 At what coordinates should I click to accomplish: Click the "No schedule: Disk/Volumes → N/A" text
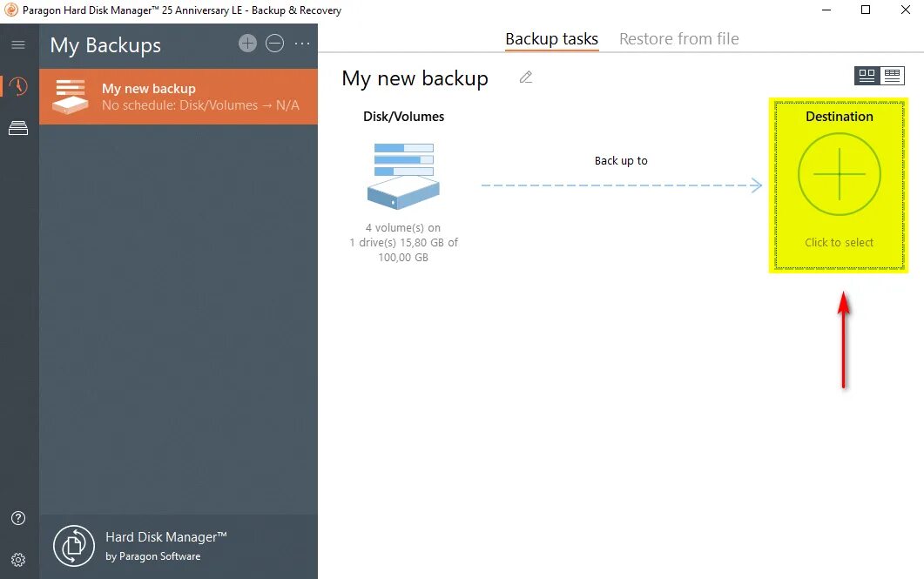(200, 105)
